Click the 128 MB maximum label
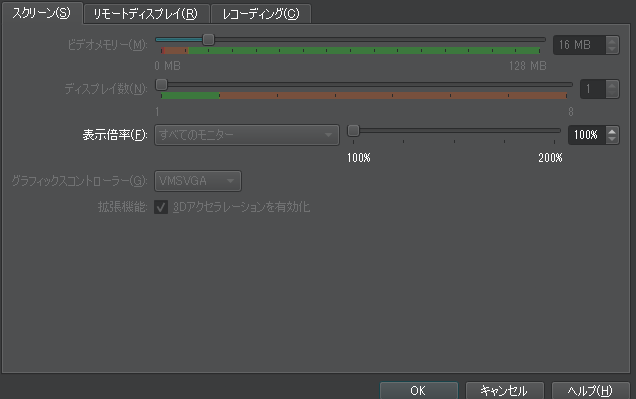The height and width of the screenshot is (399, 636). coord(528,66)
